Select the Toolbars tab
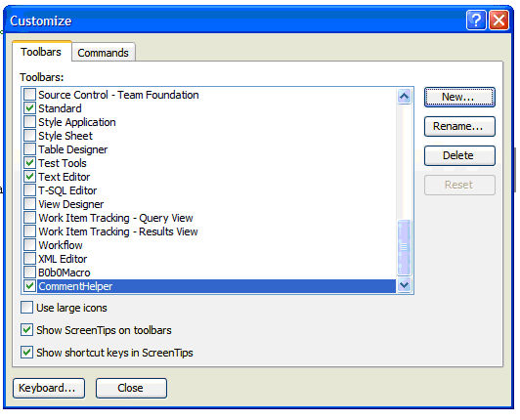The height and width of the screenshot is (420, 520). [41, 52]
